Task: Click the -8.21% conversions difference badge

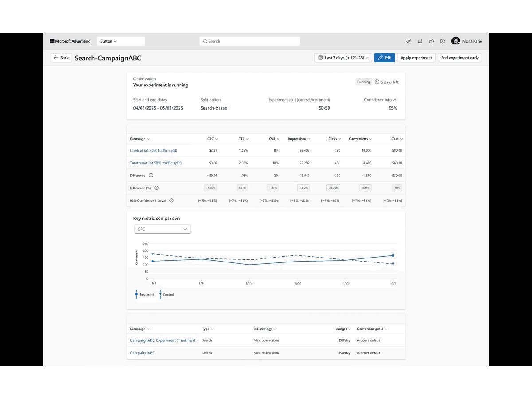Action: [365, 188]
